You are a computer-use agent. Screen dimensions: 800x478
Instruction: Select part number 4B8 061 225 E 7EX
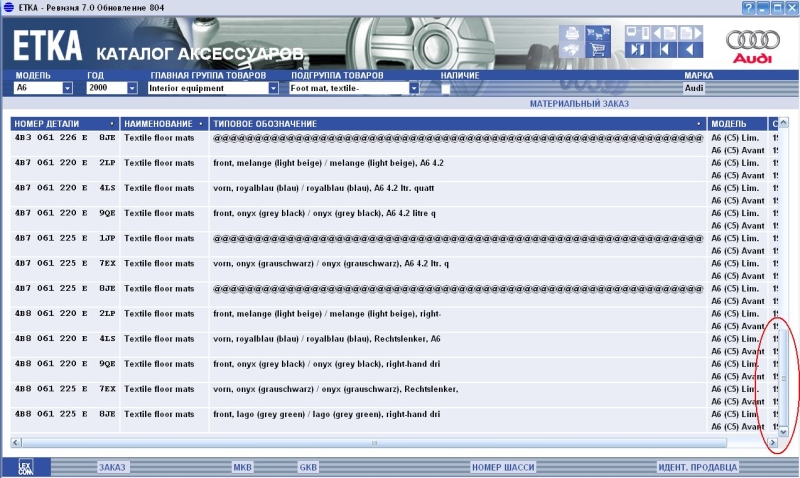[x=65, y=389]
